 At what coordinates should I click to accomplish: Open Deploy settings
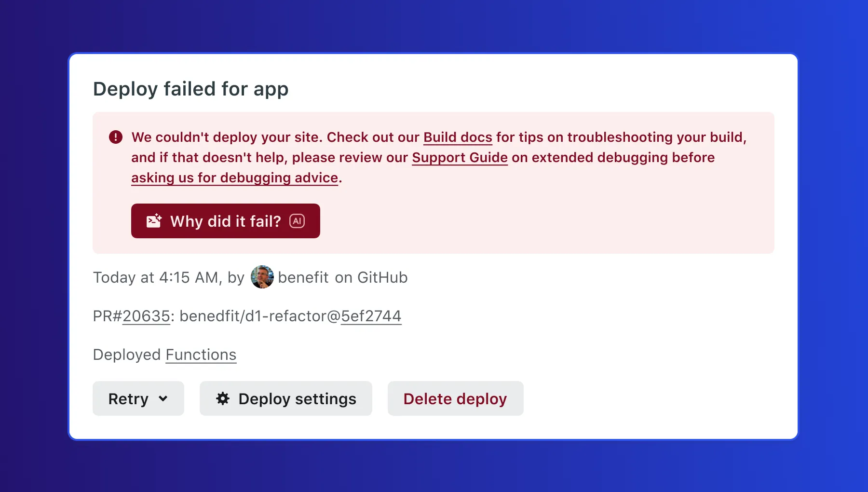coord(286,398)
